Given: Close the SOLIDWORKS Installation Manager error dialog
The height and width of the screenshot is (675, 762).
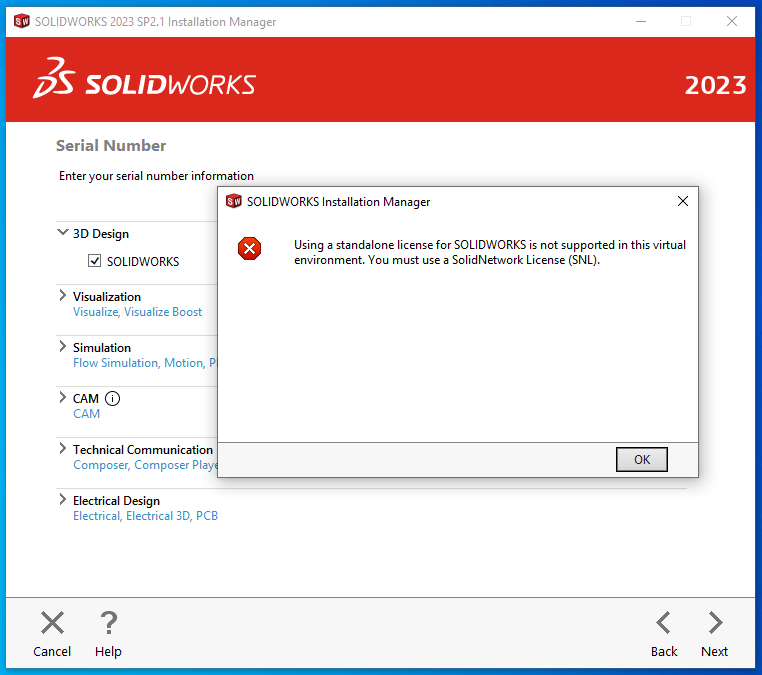Looking at the screenshot, I should 683,201.
